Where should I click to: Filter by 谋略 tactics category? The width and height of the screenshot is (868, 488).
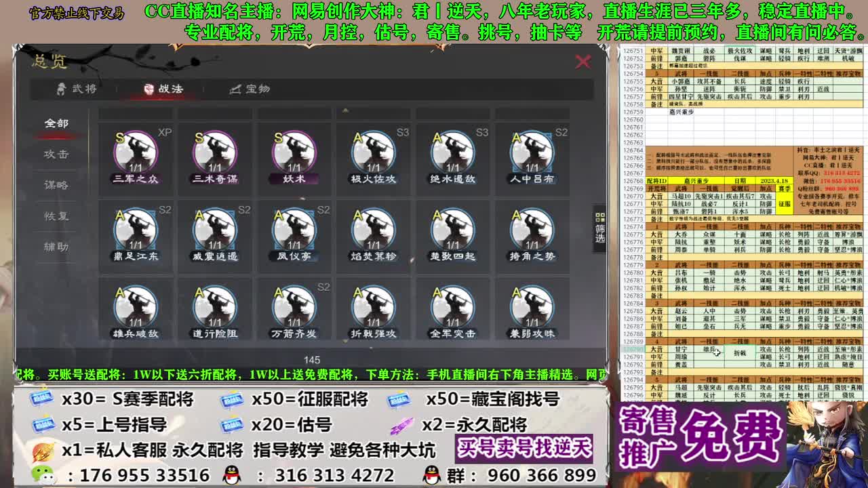(56, 185)
